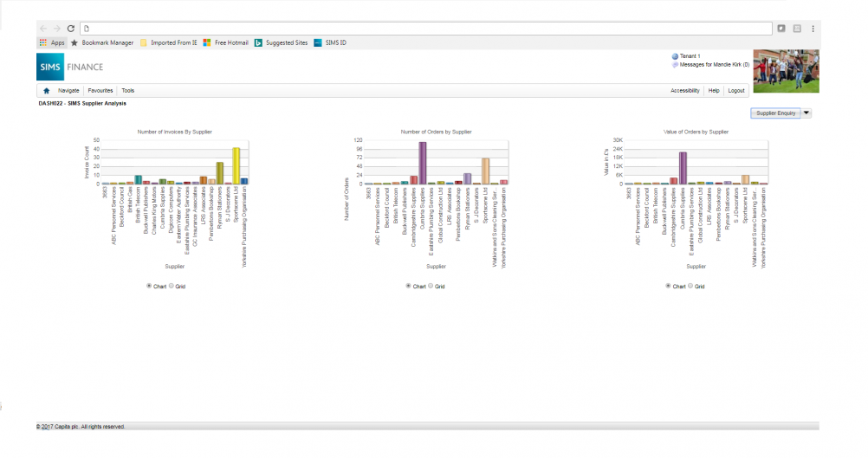Open the Favourites menu

[x=100, y=91]
